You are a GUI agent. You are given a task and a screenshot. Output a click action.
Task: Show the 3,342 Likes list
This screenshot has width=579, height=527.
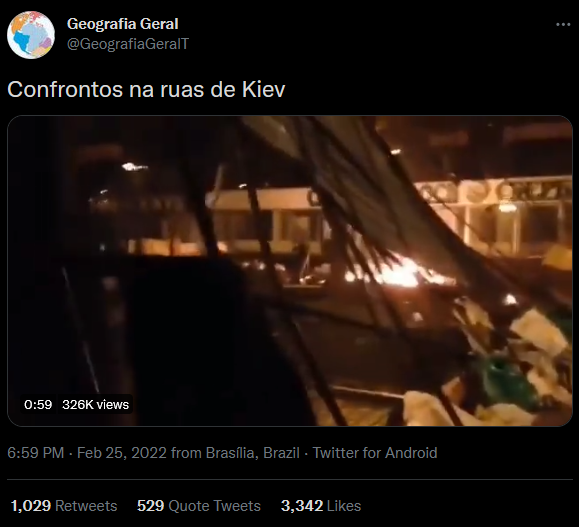point(321,506)
